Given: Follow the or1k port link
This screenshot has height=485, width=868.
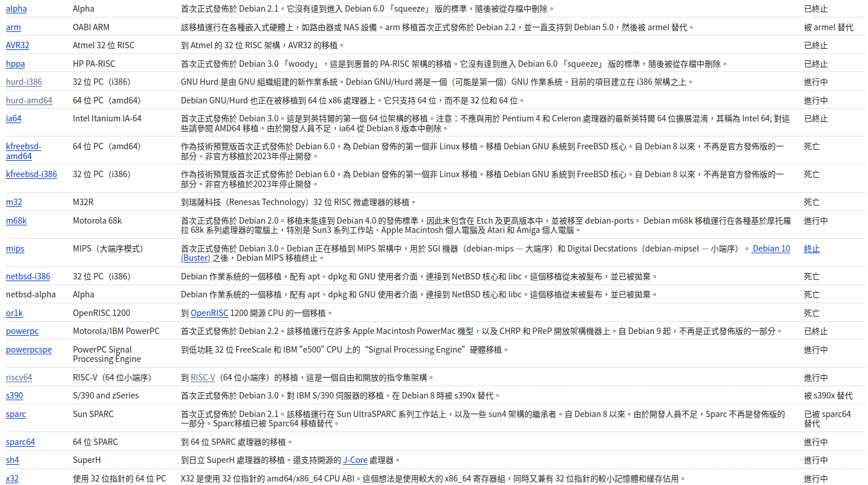Looking at the screenshot, I should tap(15, 313).
